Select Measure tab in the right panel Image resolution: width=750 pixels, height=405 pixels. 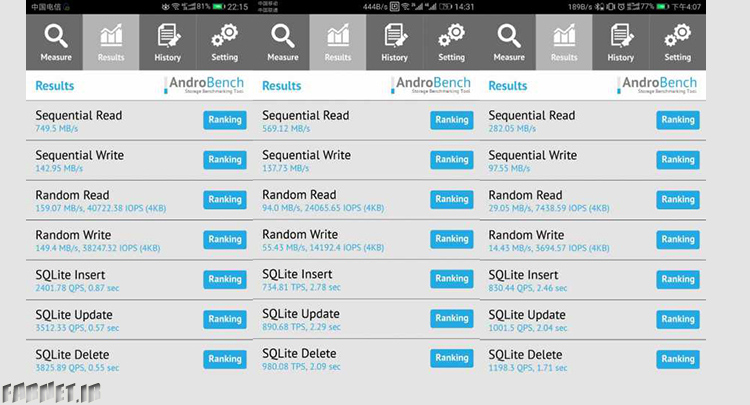[508, 43]
